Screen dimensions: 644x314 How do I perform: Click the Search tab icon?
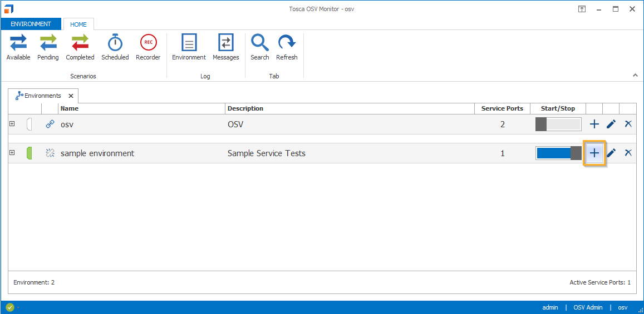259,47
